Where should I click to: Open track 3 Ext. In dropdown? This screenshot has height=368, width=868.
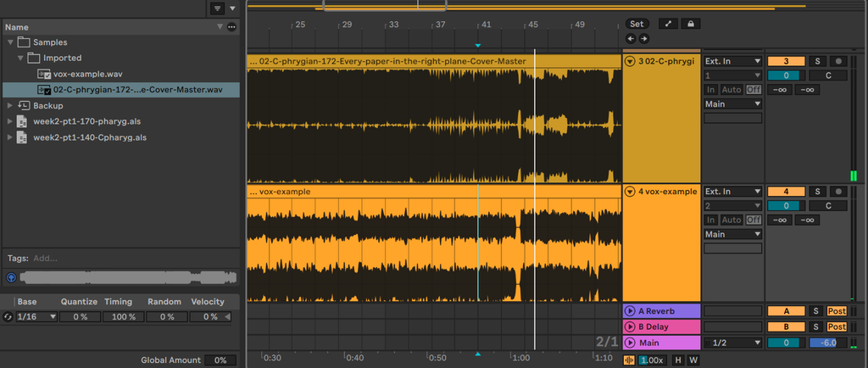[733, 61]
